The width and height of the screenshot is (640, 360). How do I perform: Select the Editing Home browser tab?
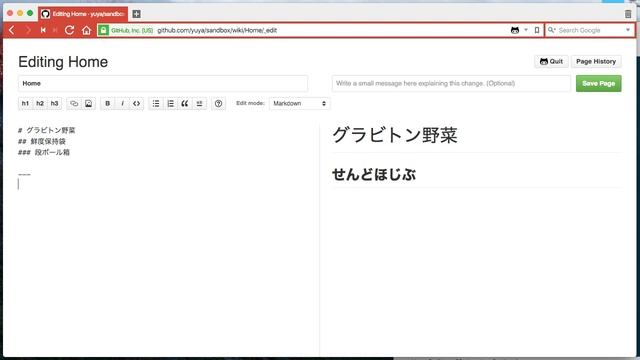tap(83, 14)
